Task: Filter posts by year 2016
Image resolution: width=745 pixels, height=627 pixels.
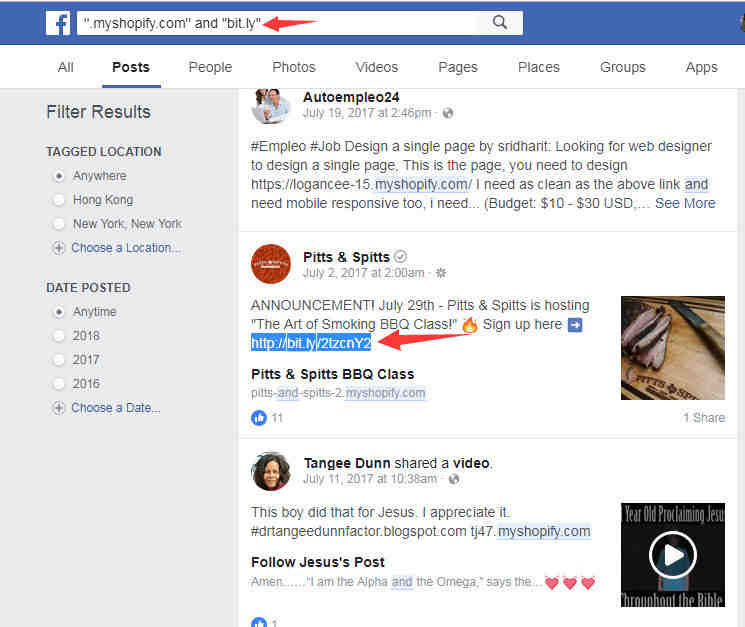Action: pos(58,383)
